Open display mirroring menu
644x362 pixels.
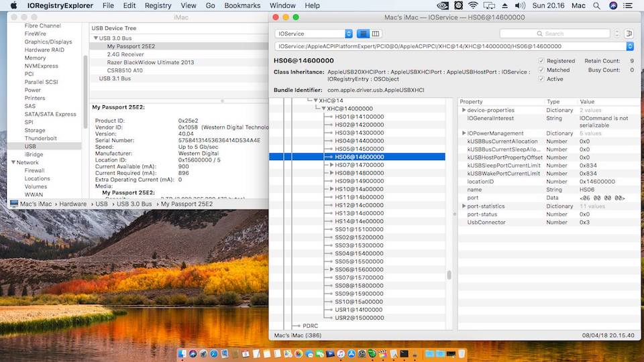pos(489,5)
